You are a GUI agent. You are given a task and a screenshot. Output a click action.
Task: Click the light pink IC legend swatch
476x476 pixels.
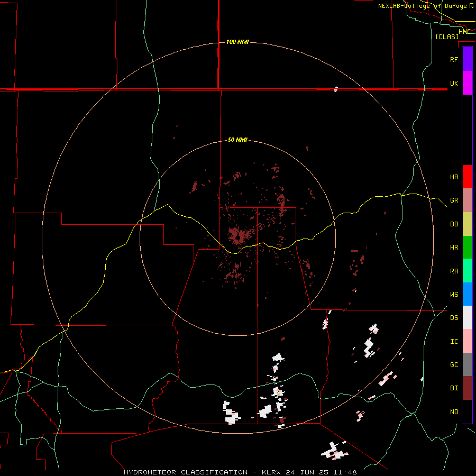pos(467,341)
